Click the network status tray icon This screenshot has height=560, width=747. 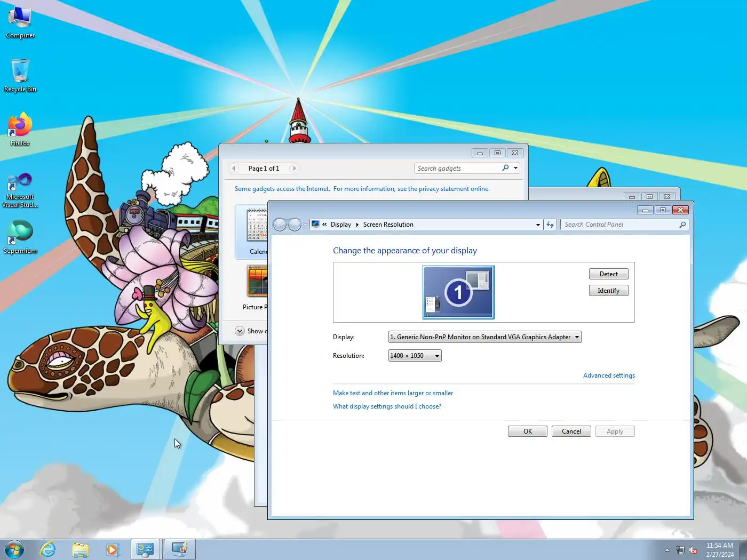[680, 550]
